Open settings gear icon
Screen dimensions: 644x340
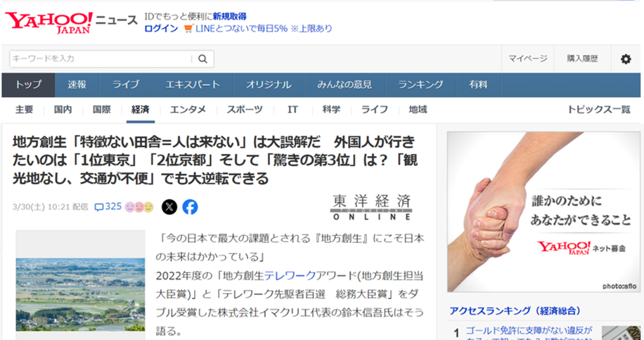click(626, 59)
